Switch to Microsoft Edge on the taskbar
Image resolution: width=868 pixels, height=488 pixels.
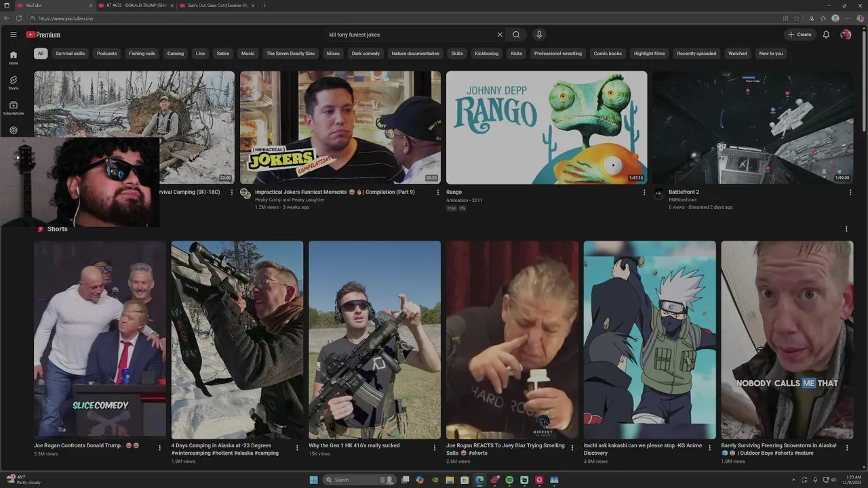[479, 480]
